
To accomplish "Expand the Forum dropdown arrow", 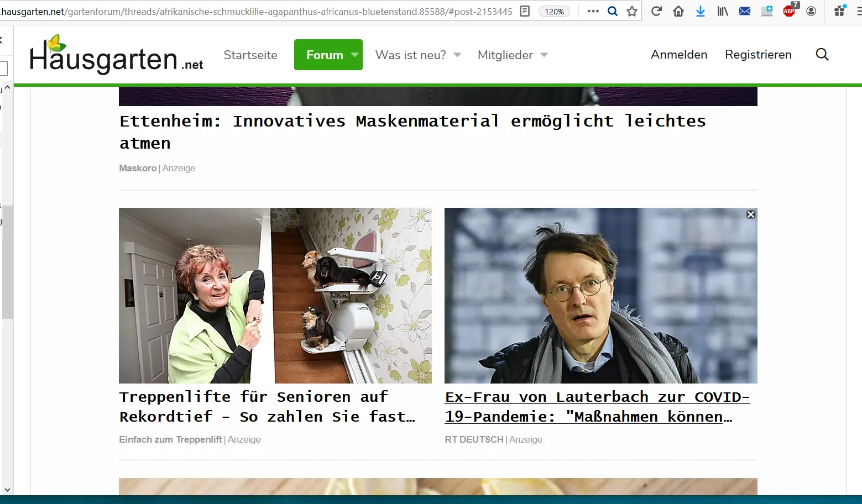I will coord(355,55).
